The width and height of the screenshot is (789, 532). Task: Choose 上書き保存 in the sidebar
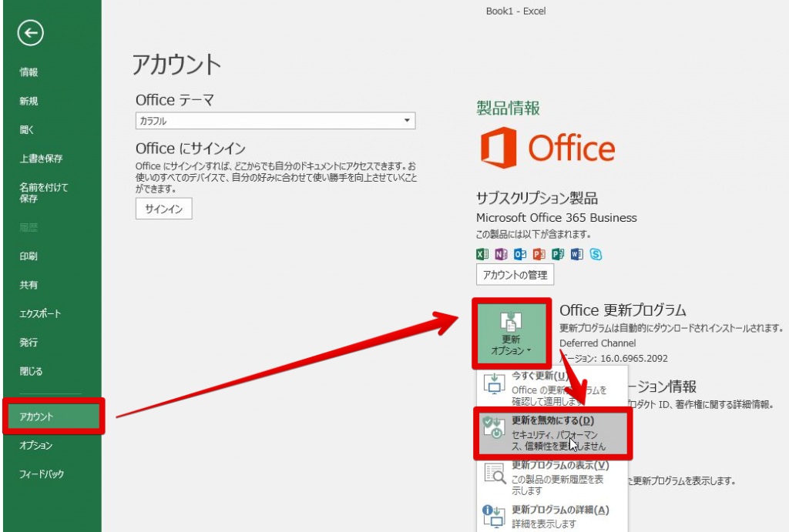(x=42, y=159)
